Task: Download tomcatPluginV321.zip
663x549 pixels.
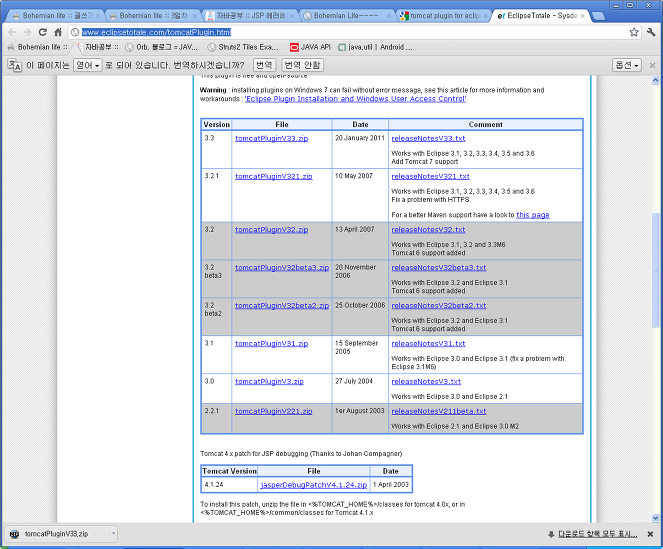Action: (274, 176)
